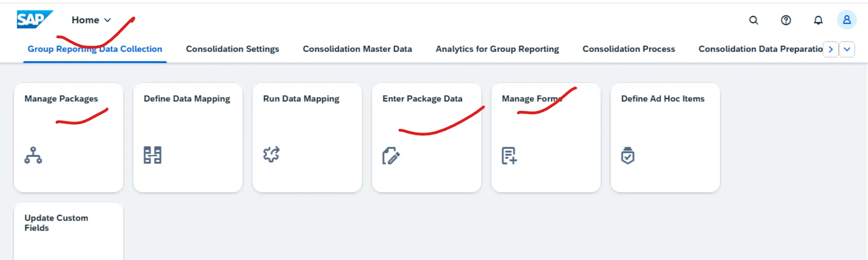868x260 pixels.
Task: Expand the tab overflow chevron menu
Action: tap(846, 49)
